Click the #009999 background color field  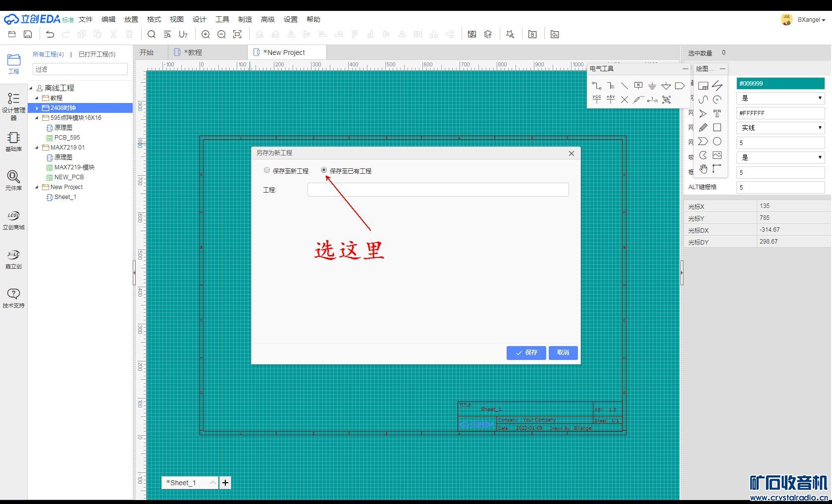click(780, 84)
